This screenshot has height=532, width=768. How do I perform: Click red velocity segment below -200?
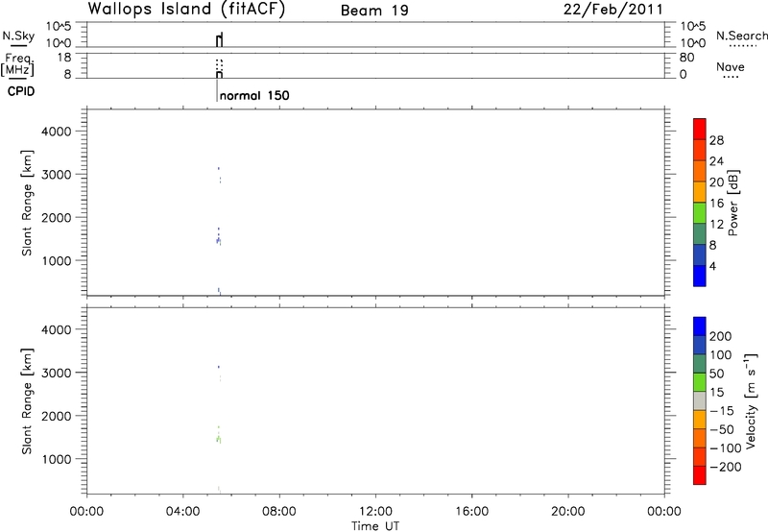[700, 475]
